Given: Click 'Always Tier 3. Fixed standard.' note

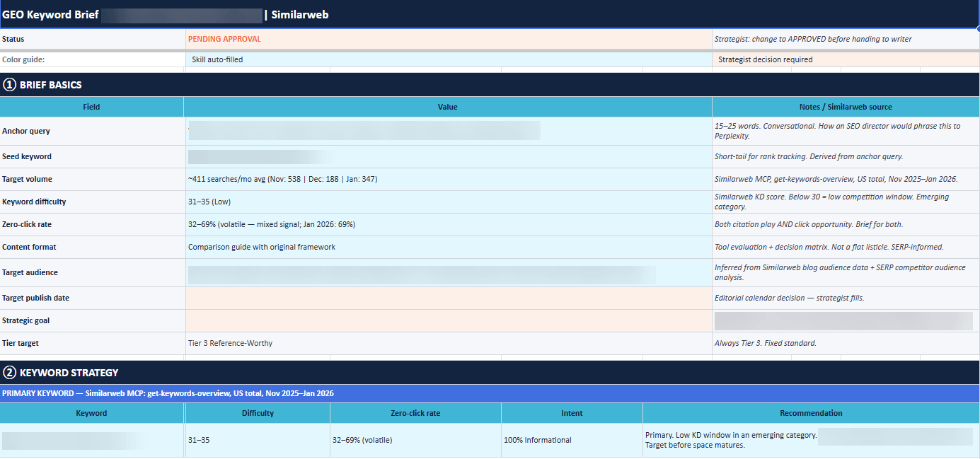Looking at the screenshot, I should click(846, 343).
